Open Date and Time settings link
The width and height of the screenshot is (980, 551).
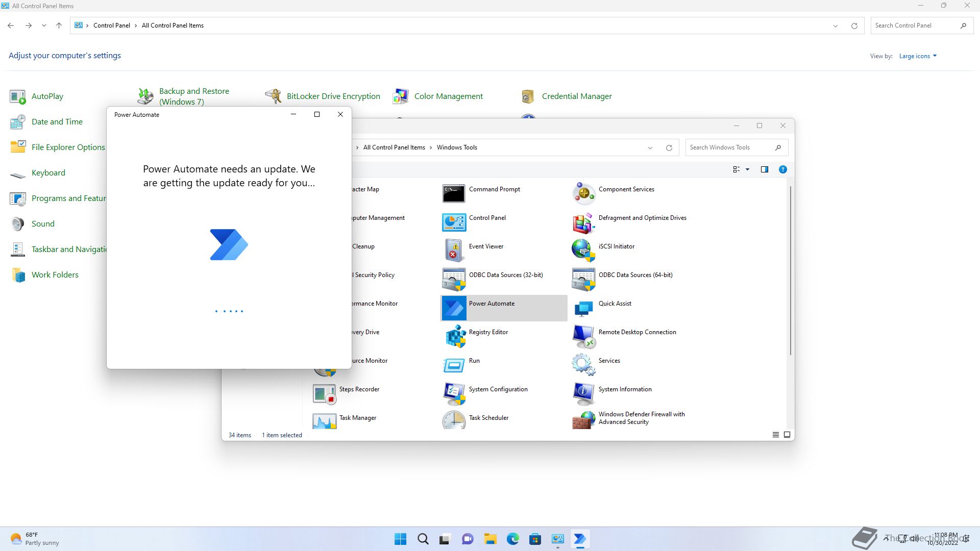(57, 121)
